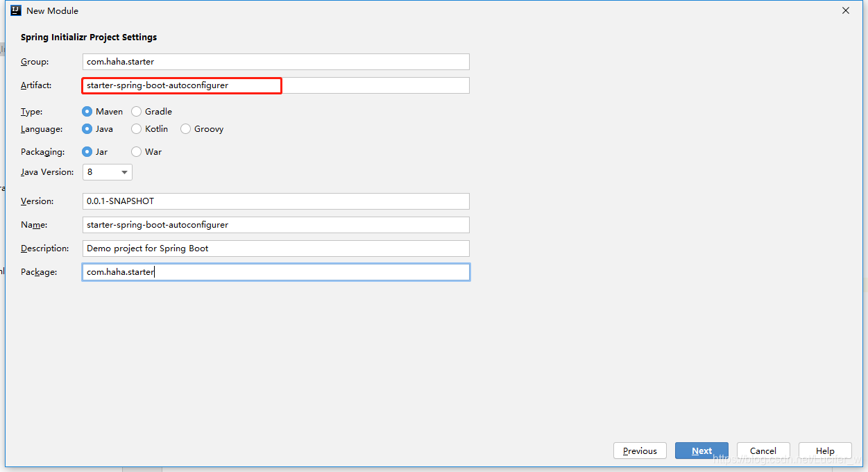Choose Java as the language
Viewport: 868px width, 472px height.
click(x=98, y=129)
